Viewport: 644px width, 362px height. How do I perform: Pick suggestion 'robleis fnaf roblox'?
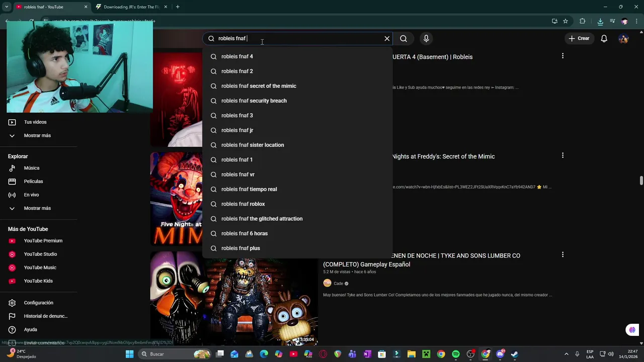pyautogui.click(x=297, y=204)
